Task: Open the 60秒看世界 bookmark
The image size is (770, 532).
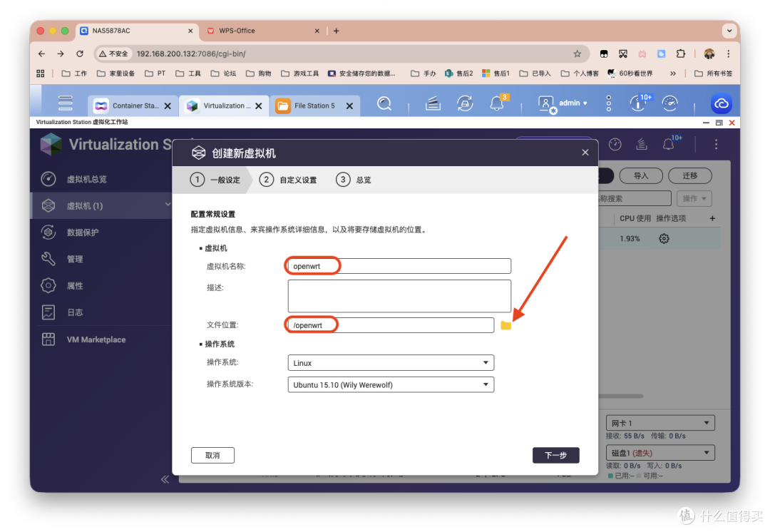Action: tap(630, 73)
